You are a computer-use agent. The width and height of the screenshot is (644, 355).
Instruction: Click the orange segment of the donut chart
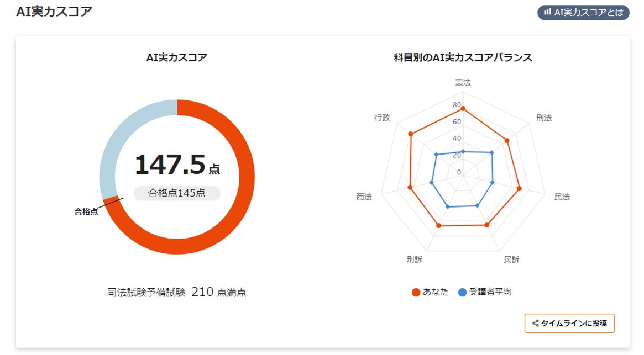[x=243, y=210]
